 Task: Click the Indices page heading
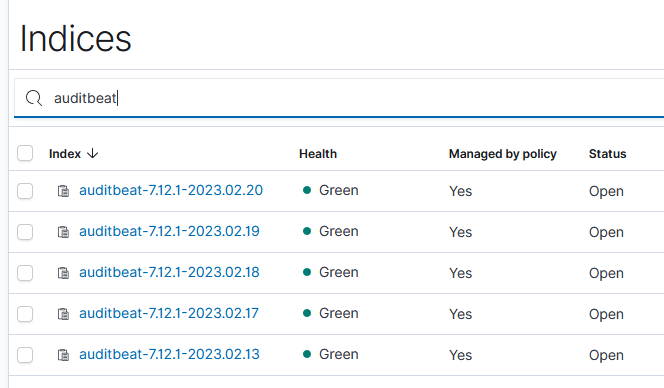point(76,39)
